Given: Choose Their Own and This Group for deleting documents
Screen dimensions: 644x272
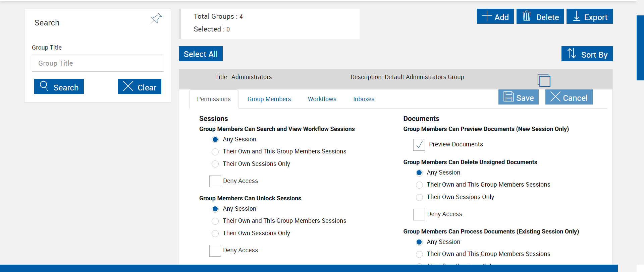Looking at the screenshot, I should (x=419, y=185).
